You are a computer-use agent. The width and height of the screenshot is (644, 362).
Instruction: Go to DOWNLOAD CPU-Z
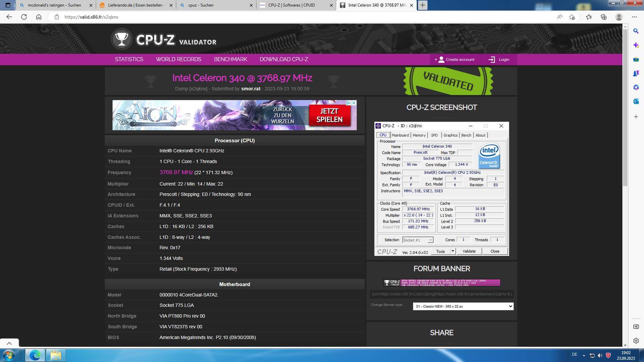284,59
